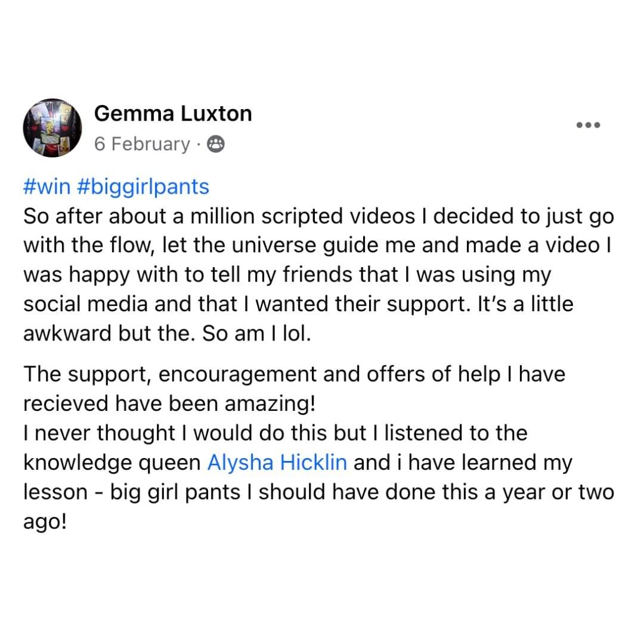Click the final word "ago!" of the post
This screenshot has width=644, height=644.
pos(45,522)
